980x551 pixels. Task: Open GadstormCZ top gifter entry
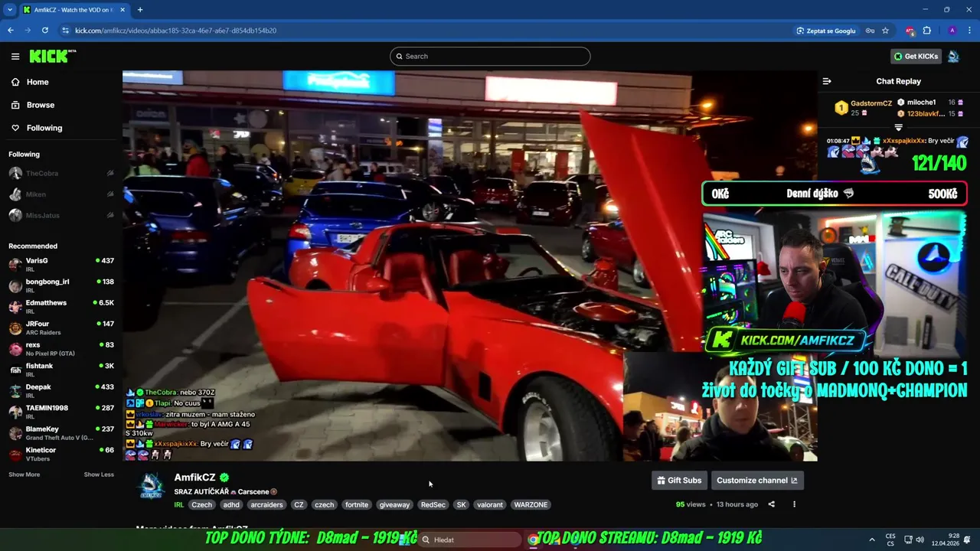(x=864, y=107)
